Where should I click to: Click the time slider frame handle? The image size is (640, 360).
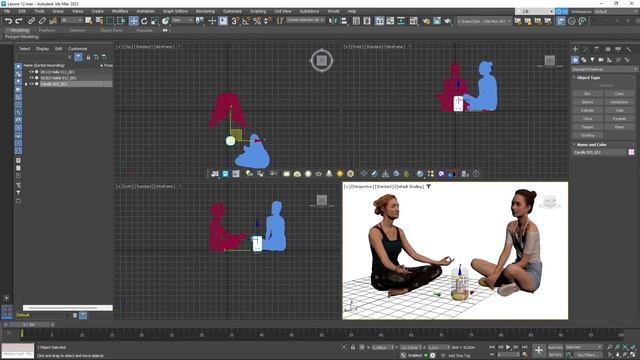29,325
